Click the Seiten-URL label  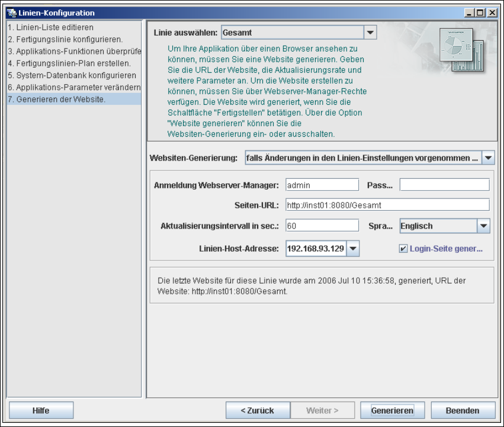(x=256, y=205)
